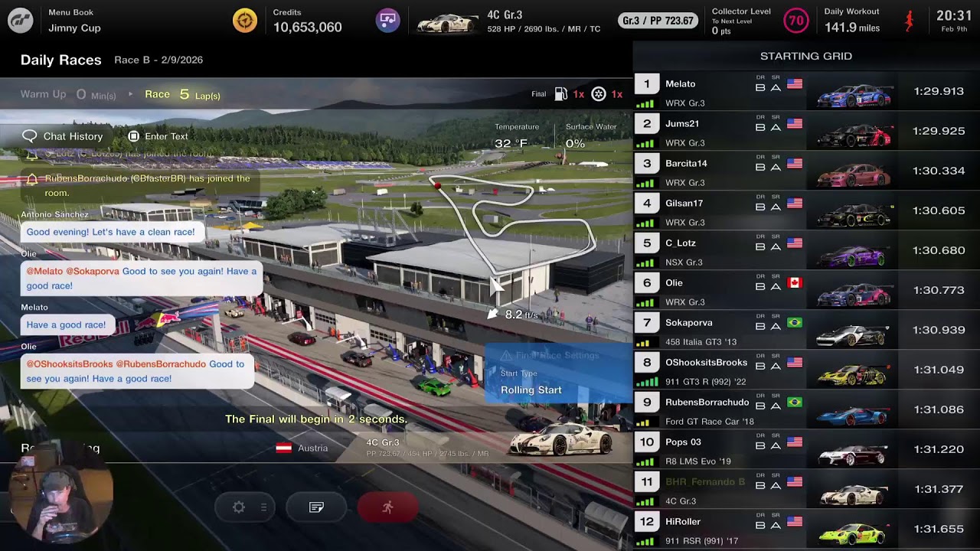980x551 pixels.
Task: Select driver Gilsan17 in starting grid
Action: (684, 204)
